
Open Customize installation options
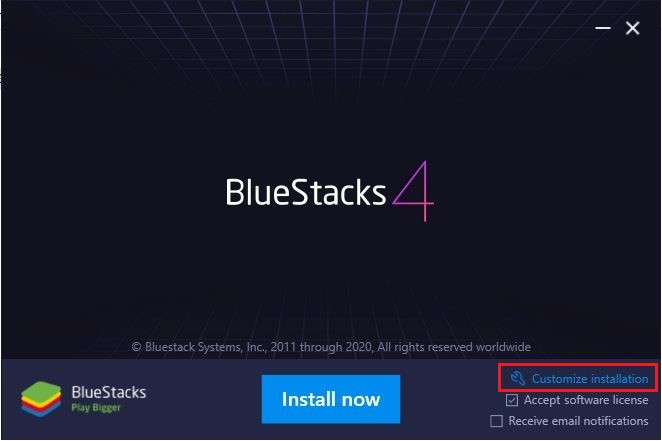click(579, 379)
